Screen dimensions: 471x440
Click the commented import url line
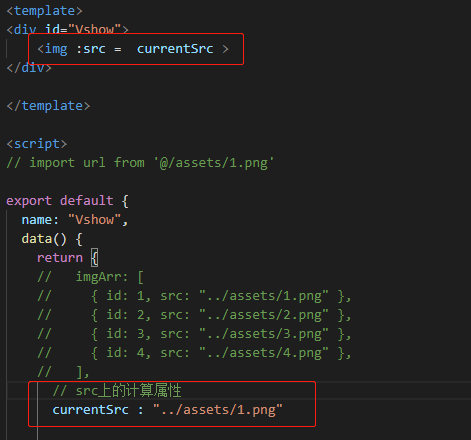(x=140, y=163)
